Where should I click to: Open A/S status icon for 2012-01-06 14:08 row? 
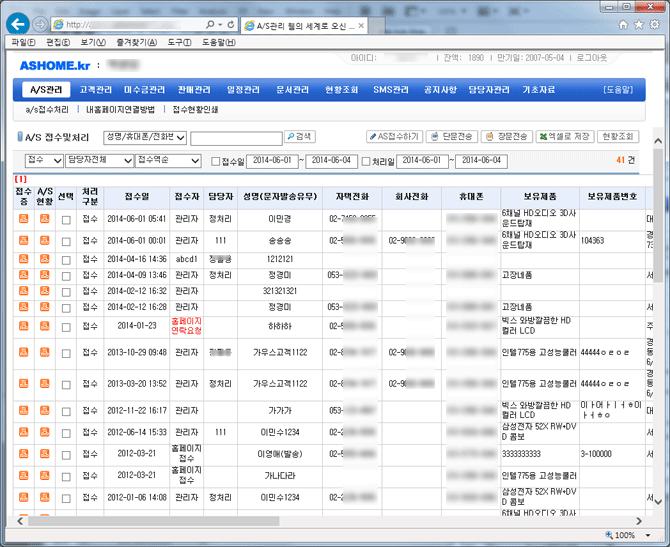click(44, 497)
